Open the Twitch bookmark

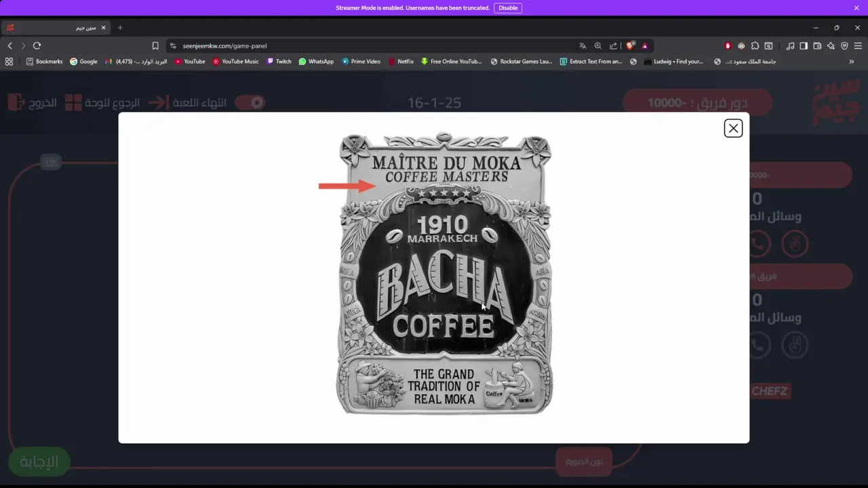[x=279, y=61]
